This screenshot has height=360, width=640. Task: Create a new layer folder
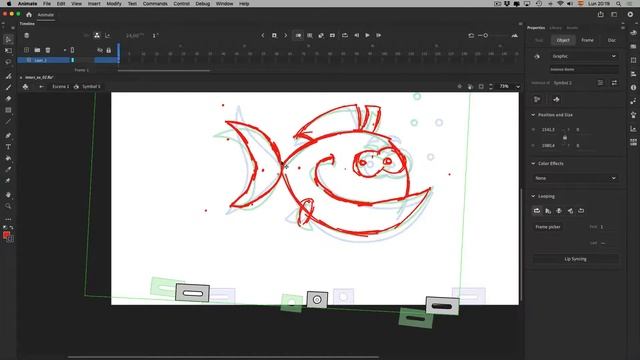(x=37, y=50)
